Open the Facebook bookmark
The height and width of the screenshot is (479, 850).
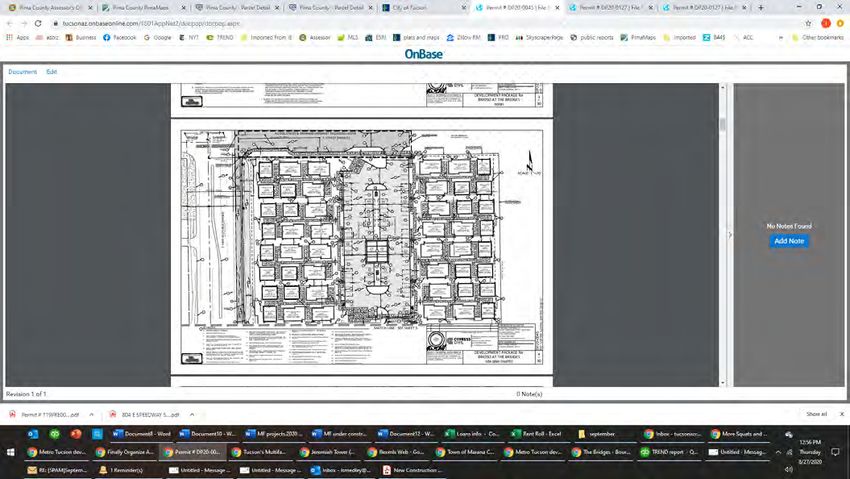coord(120,37)
